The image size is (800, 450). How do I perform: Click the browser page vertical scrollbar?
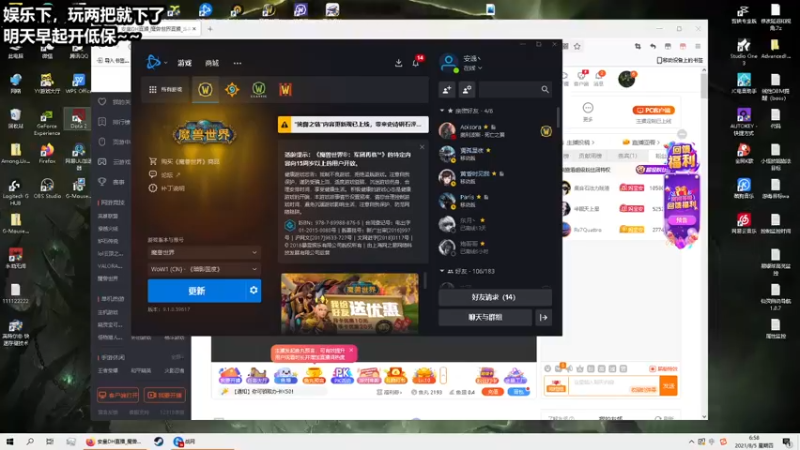coord(704,86)
